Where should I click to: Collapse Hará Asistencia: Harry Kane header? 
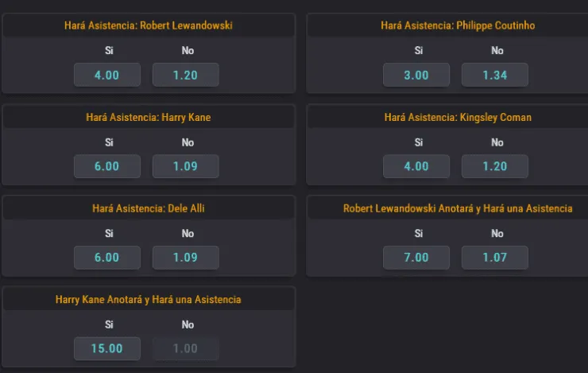149,117
